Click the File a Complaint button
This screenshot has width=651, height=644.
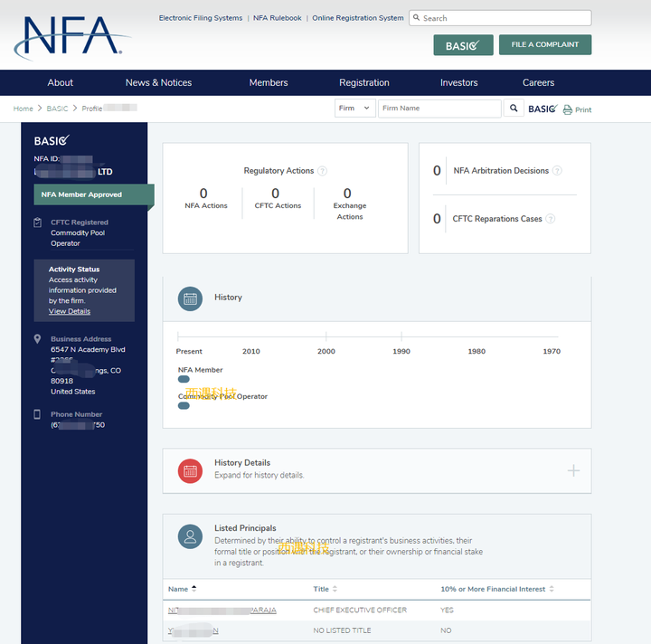(545, 44)
